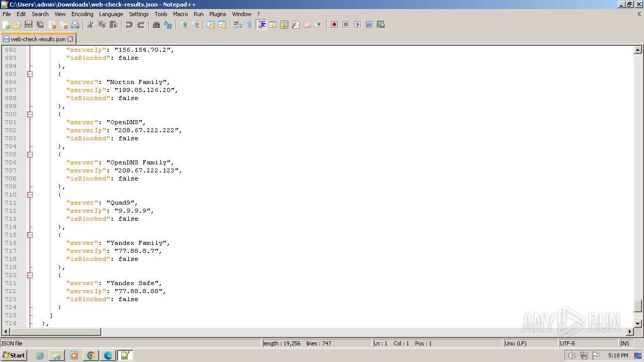Image resolution: width=644 pixels, height=362 pixels.
Task: Close the current document via toolbar
Action: coord(52,25)
